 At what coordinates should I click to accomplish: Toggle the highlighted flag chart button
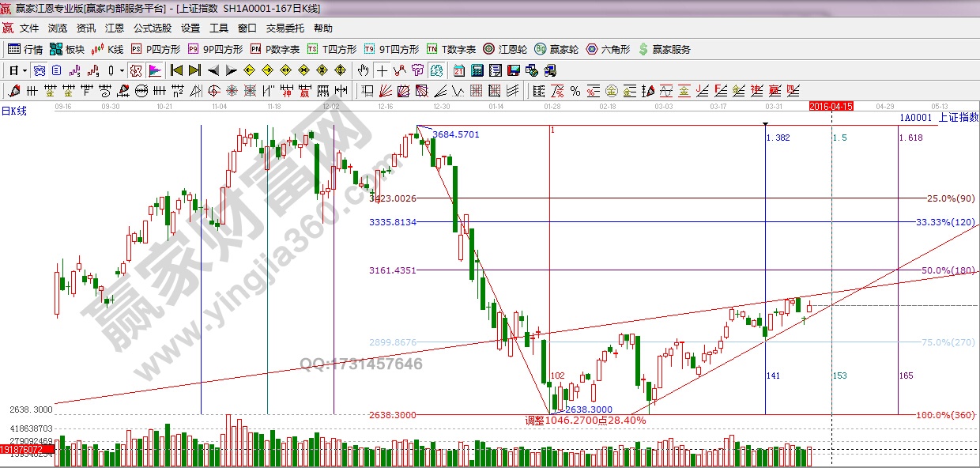pos(154,70)
